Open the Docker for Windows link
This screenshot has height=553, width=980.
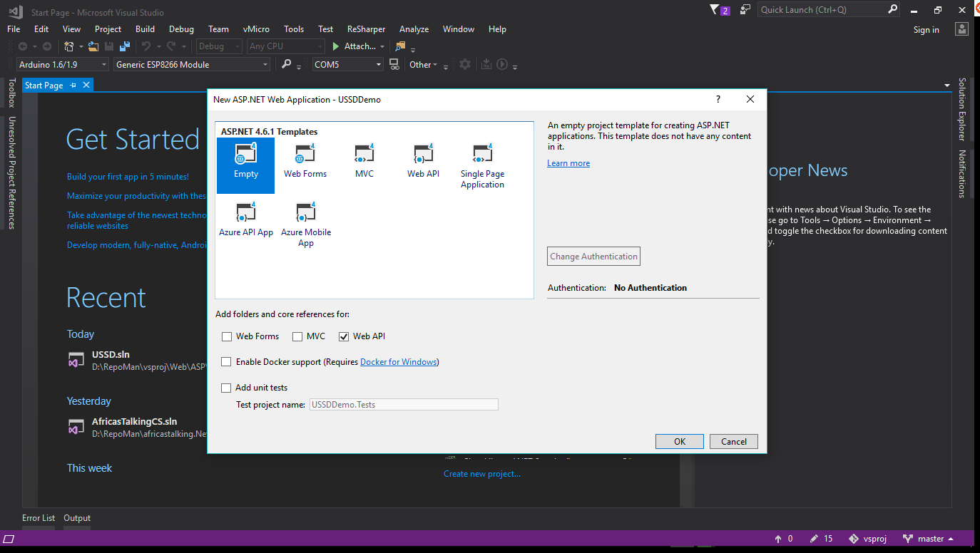point(399,362)
